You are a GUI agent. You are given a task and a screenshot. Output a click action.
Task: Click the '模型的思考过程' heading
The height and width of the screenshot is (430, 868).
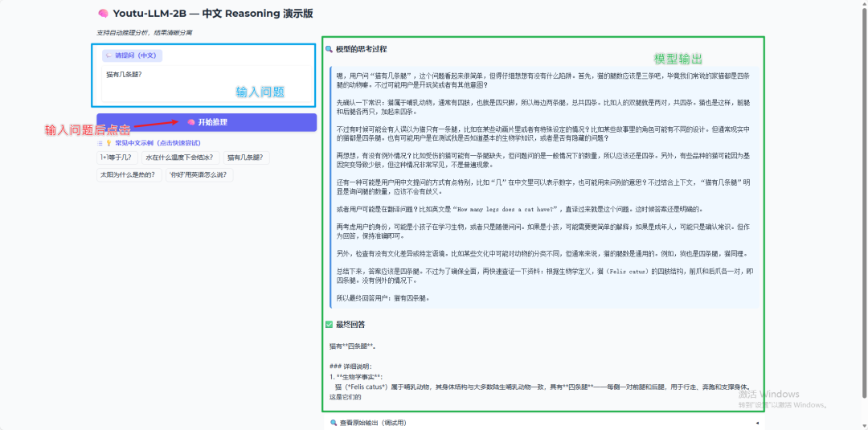pyautogui.click(x=362, y=49)
